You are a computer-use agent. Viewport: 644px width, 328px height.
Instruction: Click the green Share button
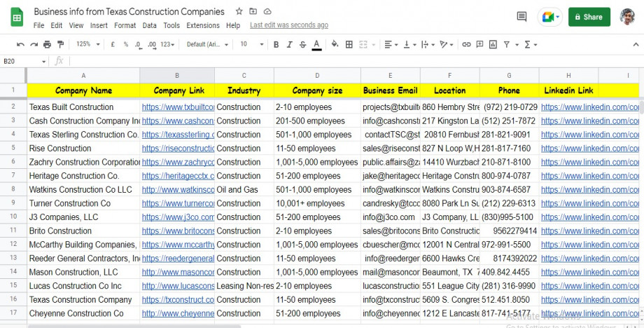point(589,17)
